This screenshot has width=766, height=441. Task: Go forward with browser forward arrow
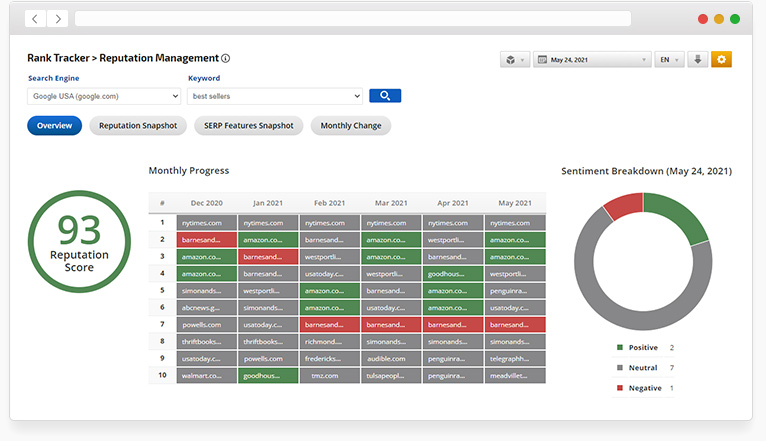click(x=57, y=19)
